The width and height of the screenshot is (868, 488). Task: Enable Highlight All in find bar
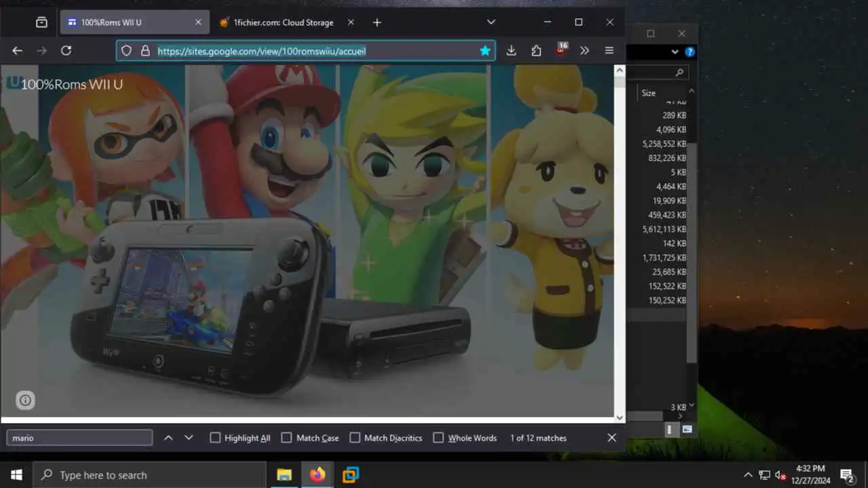[x=215, y=438]
